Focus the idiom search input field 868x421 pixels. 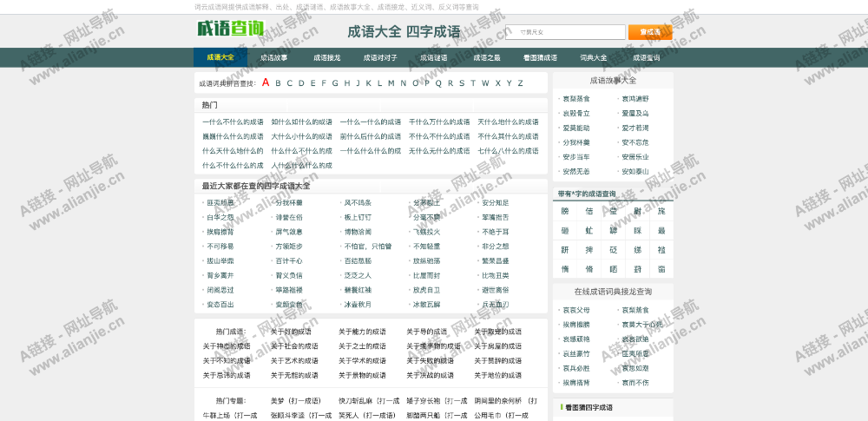[565, 32]
